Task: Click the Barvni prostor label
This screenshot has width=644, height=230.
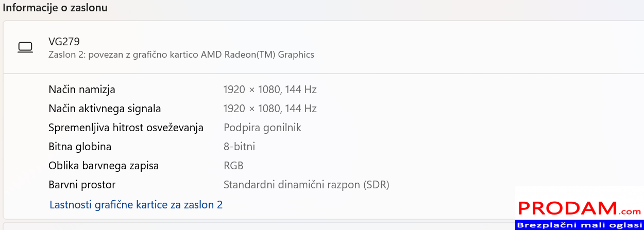Action: [82, 185]
